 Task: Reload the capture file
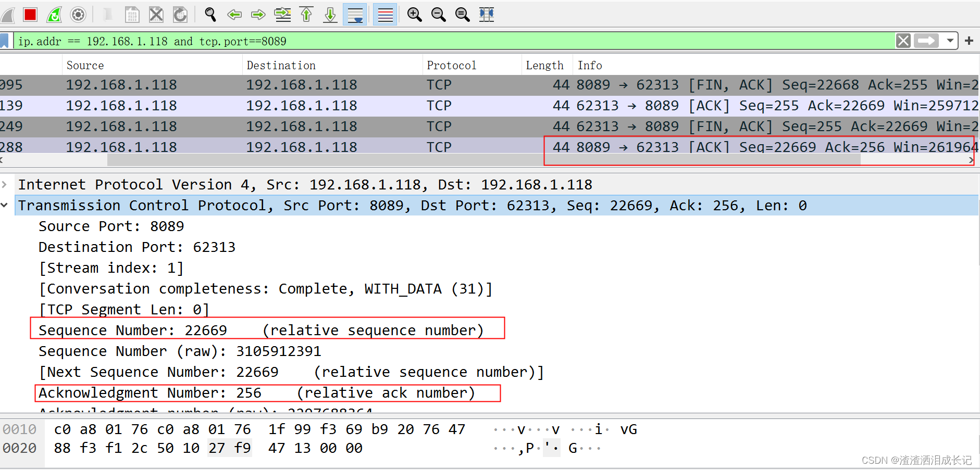tap(180, 15)
